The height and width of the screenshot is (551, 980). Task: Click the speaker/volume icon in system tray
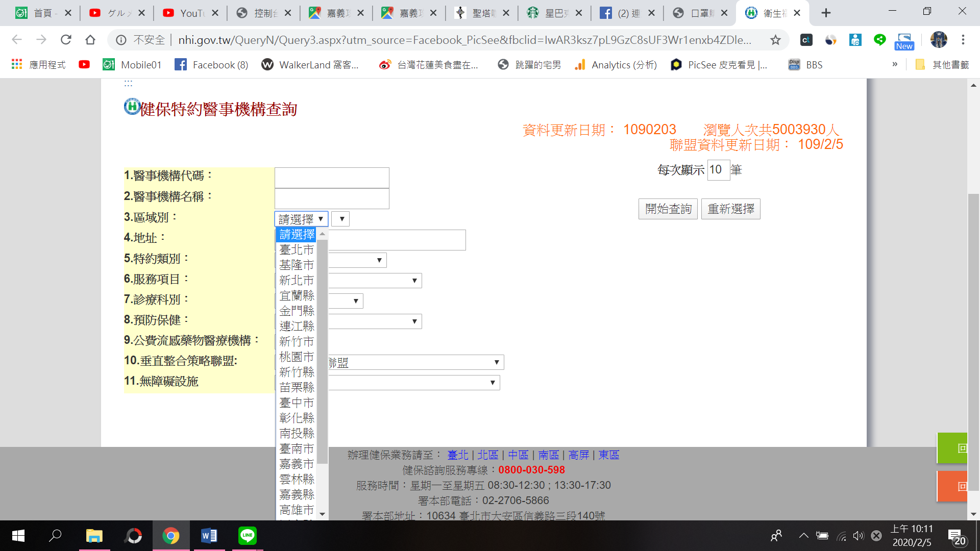click(x=859, y=536)
